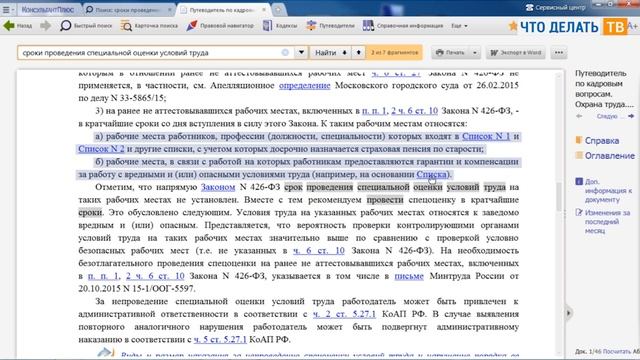Open more actions ellipsis button
Viewport: 640px width, 360px height.
point(559,53)
